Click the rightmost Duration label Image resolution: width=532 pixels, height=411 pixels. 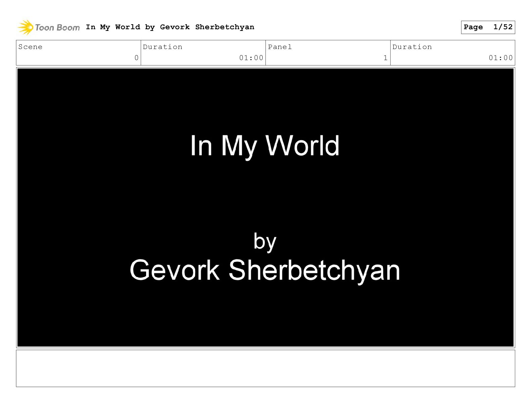(412, 47)
